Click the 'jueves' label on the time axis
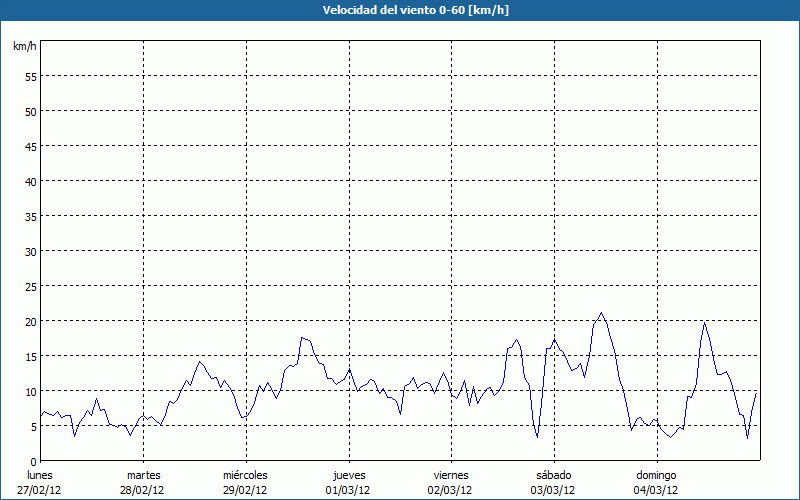 pyautogui.click(x=348, y=475)
